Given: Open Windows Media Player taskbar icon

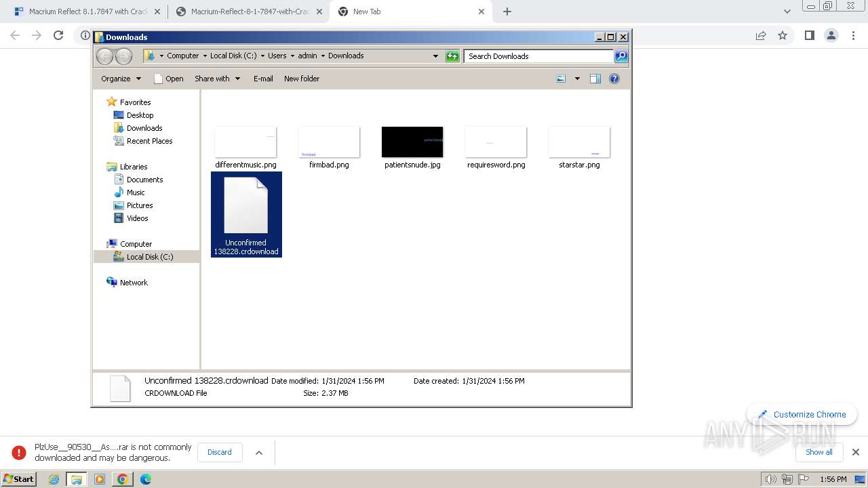Looking at the screenshot, I should coord(100,479).
